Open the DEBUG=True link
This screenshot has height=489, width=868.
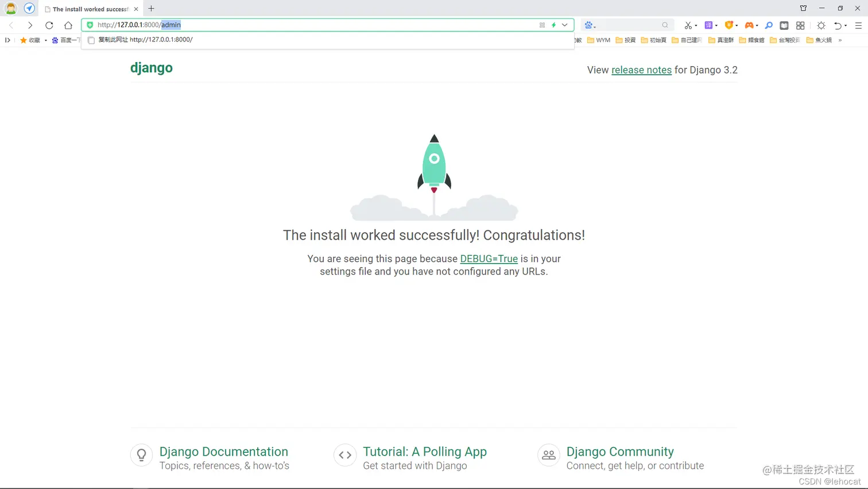click(x=489, y=259)
